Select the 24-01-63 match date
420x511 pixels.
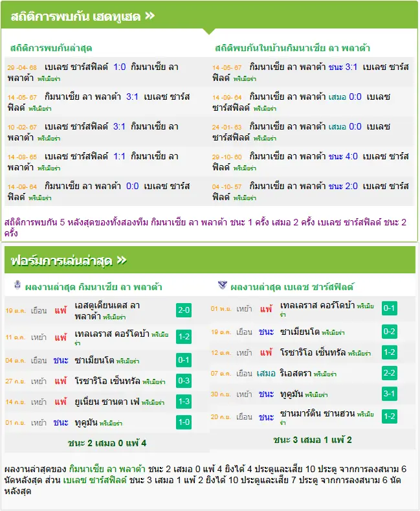(x=227, y=127)
